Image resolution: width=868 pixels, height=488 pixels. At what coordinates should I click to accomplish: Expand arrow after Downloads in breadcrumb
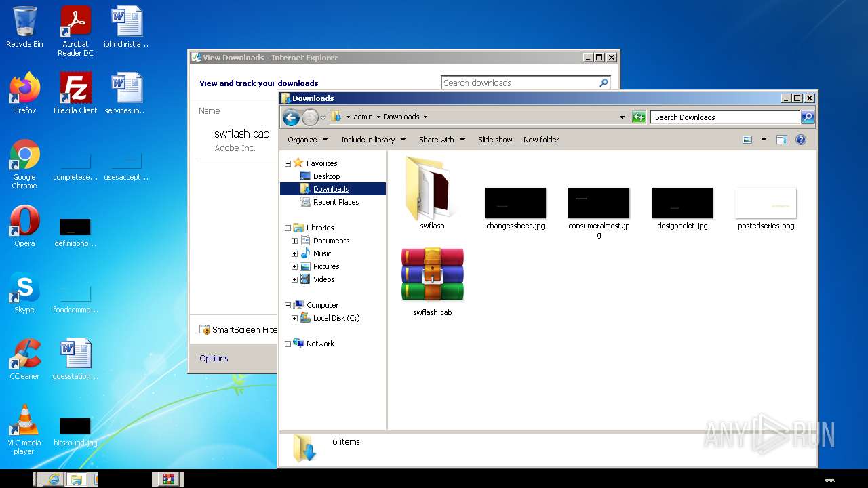point(425,117)
